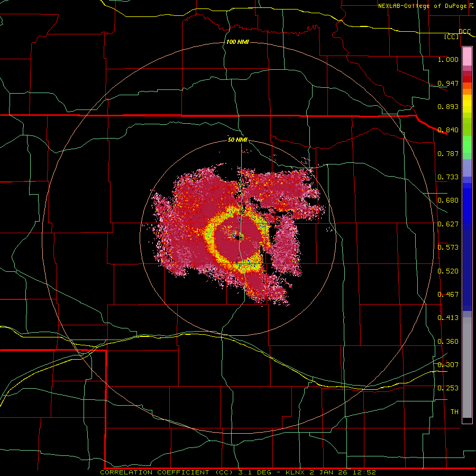Select the 0.627 scale value

pos(448,224)
